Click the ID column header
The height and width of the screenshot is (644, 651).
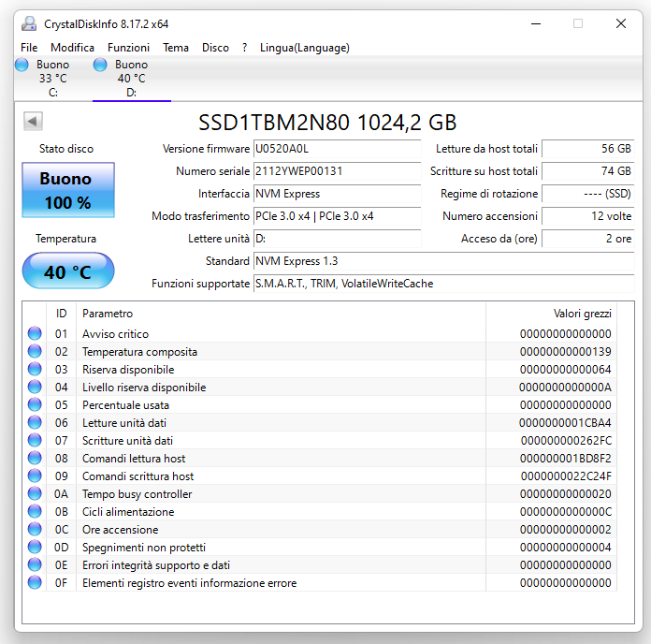[61, 314]
